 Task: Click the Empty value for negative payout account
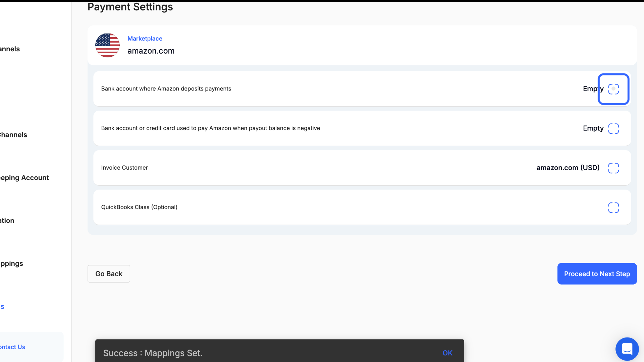[593, 128]
